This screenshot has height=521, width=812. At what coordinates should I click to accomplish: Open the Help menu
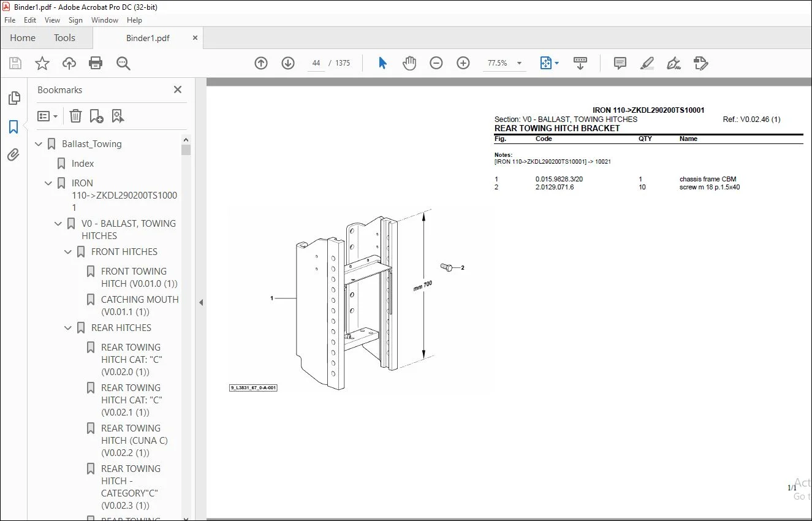click(x=134, y=20)
